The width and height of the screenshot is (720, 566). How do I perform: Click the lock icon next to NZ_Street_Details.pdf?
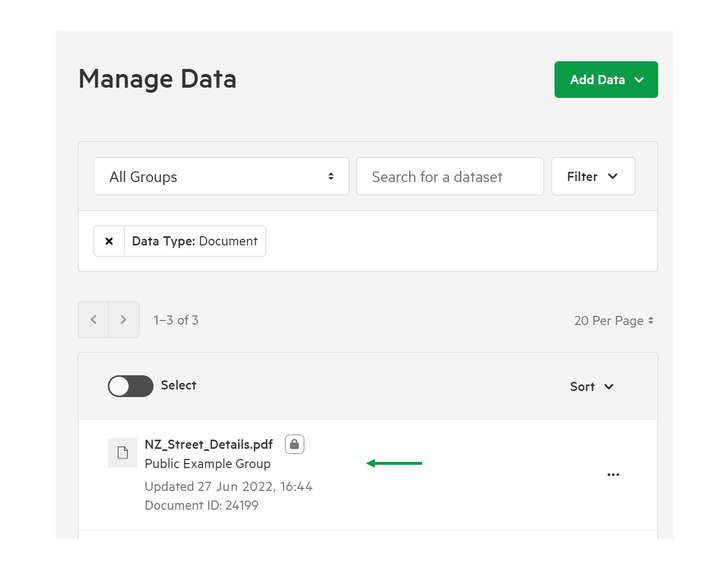coord(294,444)
